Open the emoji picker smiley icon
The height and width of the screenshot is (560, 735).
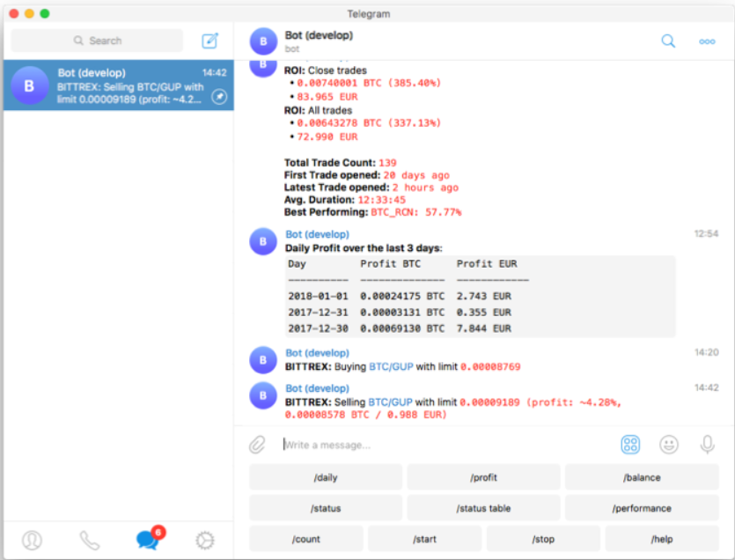(x=668, y=444)
